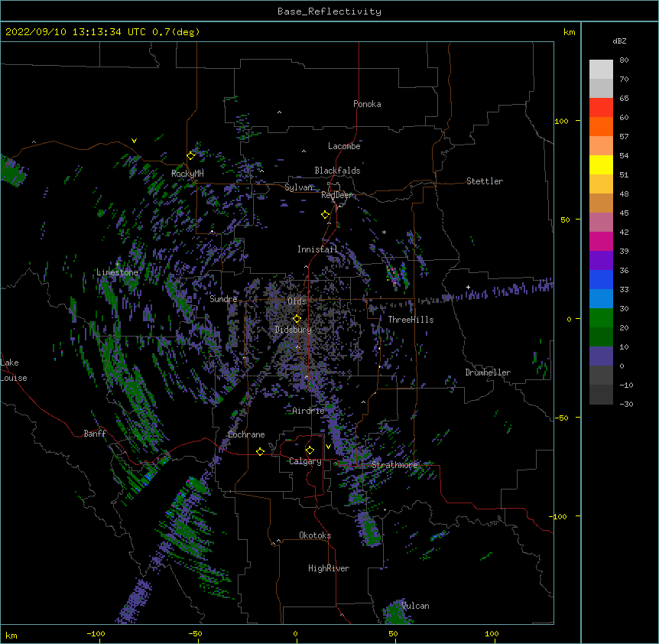Select the yellow diamond marker below Cochrane
659x644 pixels.
(x=260, y=451)
